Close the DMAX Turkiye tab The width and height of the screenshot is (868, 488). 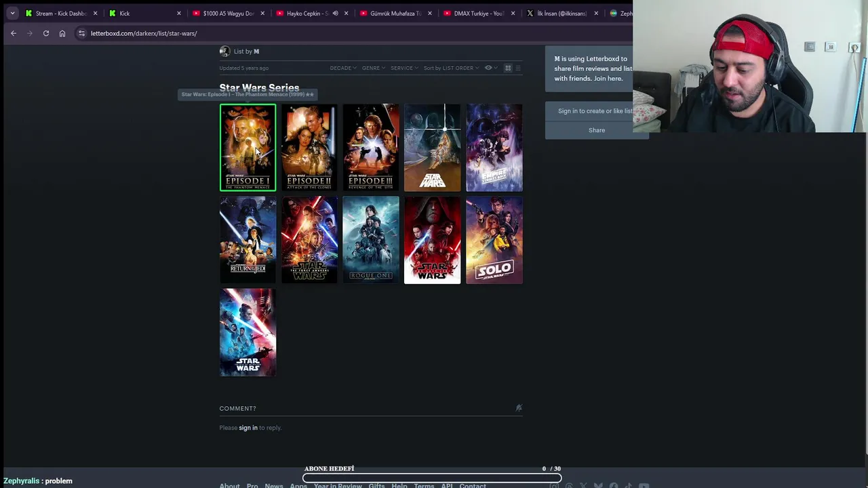513,13
